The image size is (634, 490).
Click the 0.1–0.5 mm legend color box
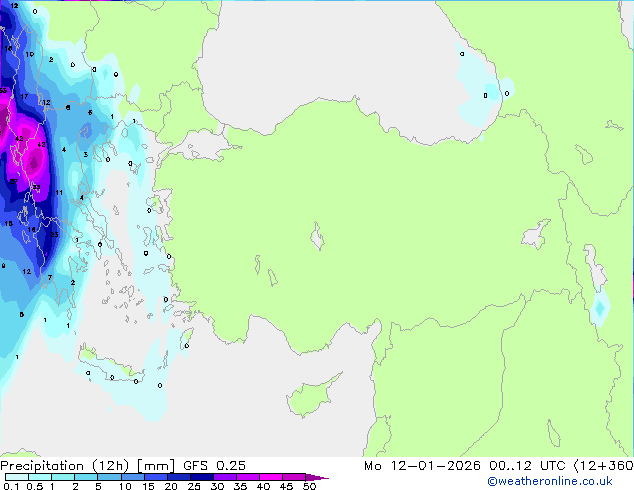point(17,477)
